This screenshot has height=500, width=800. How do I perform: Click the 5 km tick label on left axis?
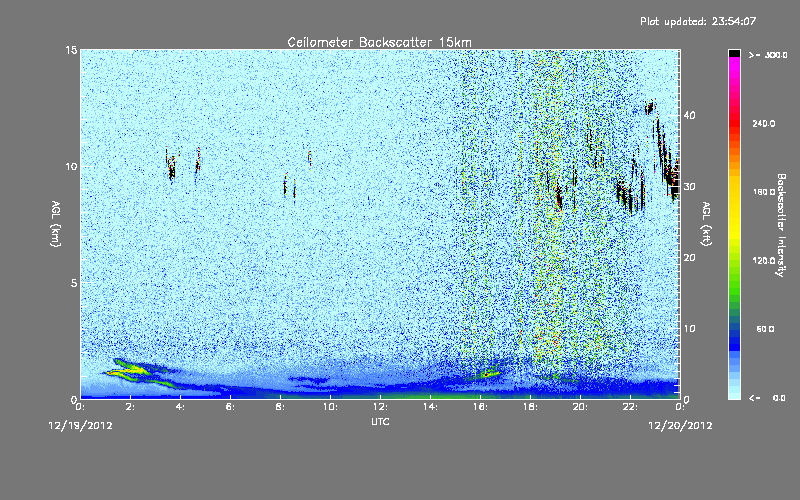click(x=74, y=283)
